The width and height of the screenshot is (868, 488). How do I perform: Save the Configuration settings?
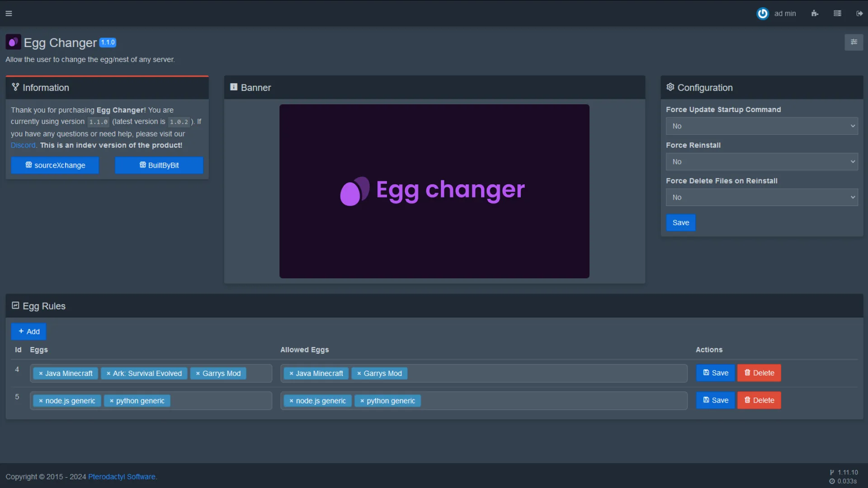click(x=680, y=223)
